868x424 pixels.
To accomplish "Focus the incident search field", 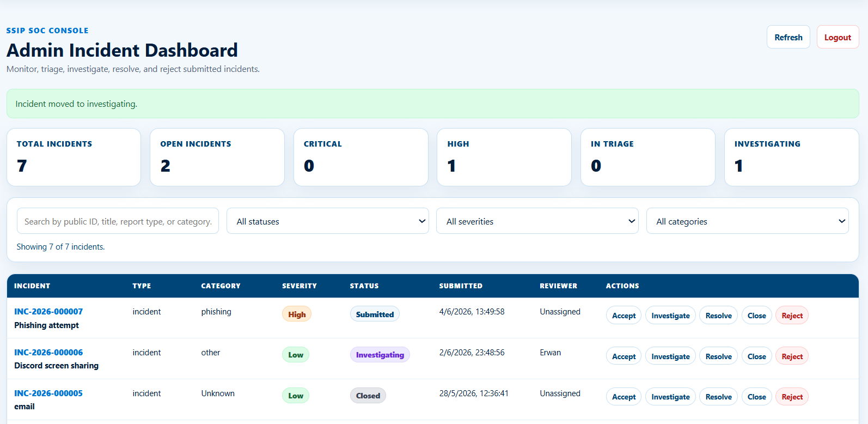I will pyautogui.click(x=118, y=221).
